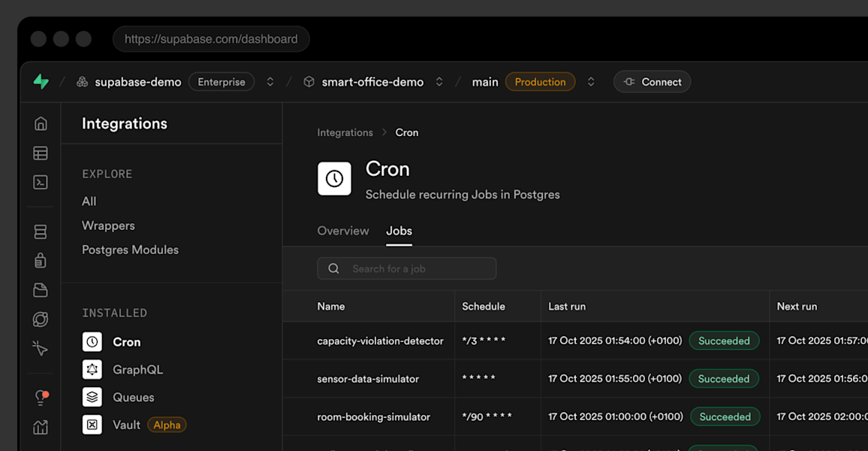The width and height of the screenshot is (868, 451).
Task: Go to Integrations breadcrumb link
Action: pyautogui.click(x=345, y=132)
